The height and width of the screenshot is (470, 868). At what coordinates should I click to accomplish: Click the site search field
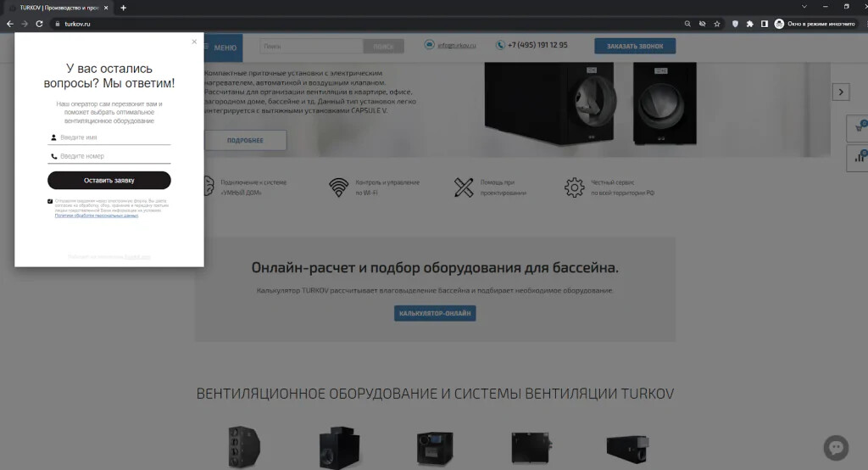pos(312,47)
